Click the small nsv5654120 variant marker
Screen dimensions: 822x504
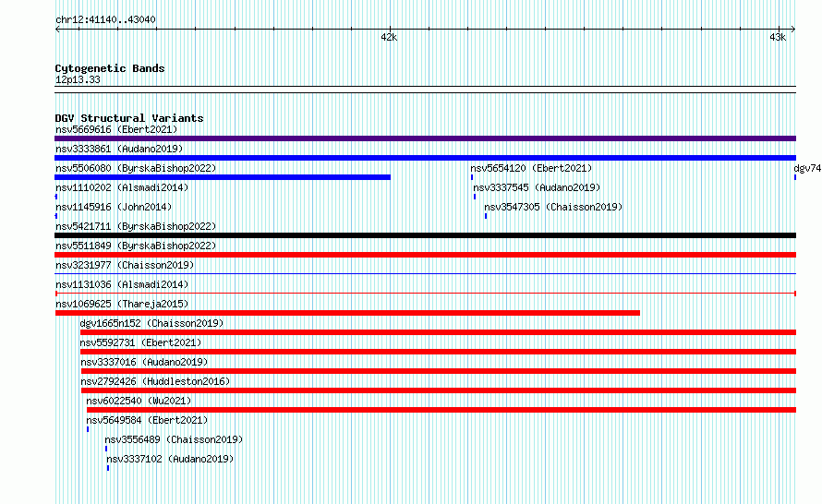point(472,177)
